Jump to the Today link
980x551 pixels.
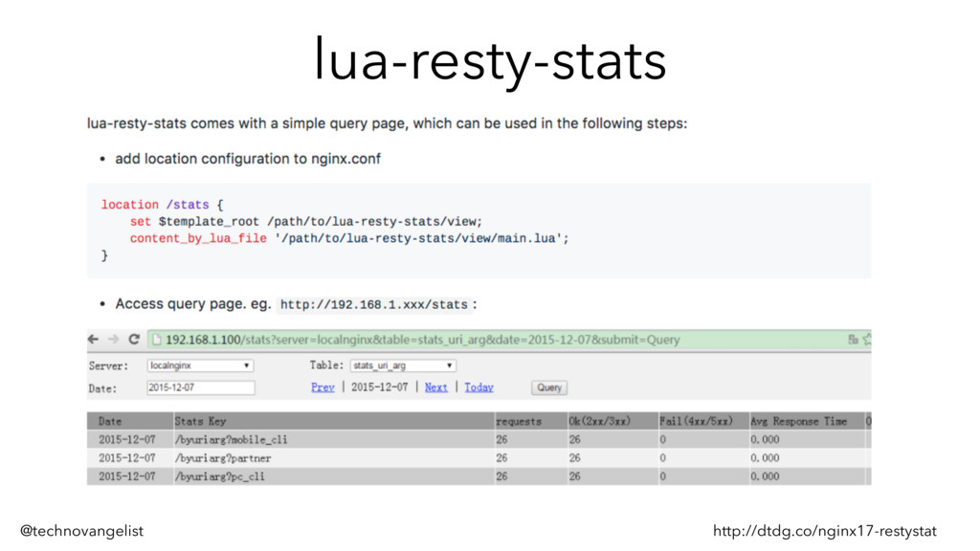(x=479, y=387)
